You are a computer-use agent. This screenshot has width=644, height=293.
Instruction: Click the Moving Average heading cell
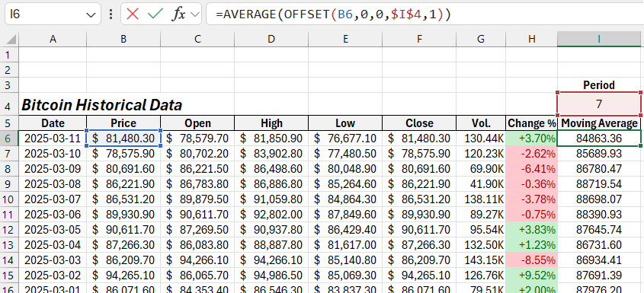pos(599,123)
